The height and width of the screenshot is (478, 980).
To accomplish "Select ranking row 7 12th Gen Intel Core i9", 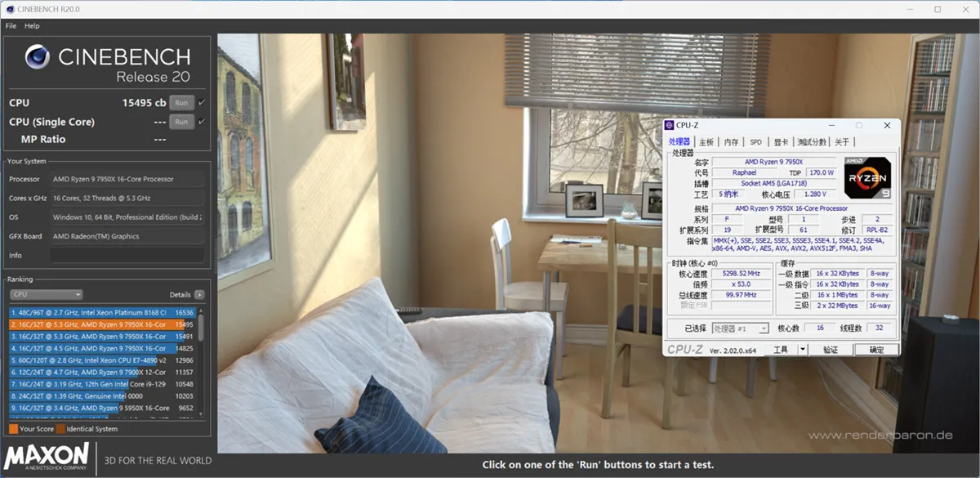I will (102, 384).
